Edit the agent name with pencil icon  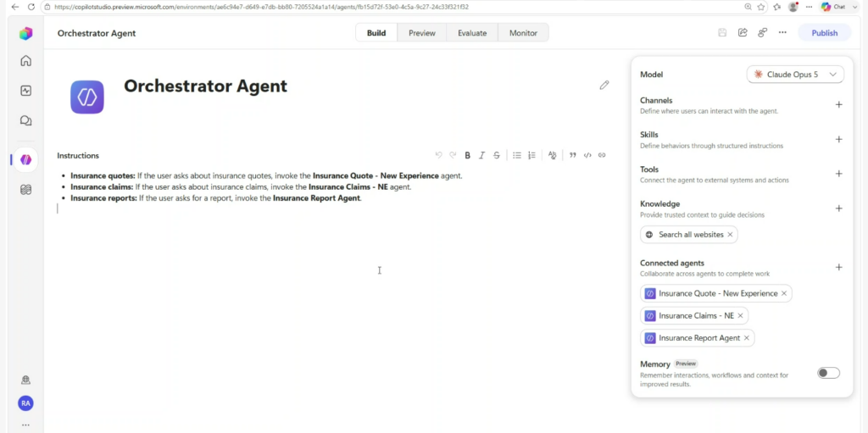pyautogui.click(x=604, y=86)
